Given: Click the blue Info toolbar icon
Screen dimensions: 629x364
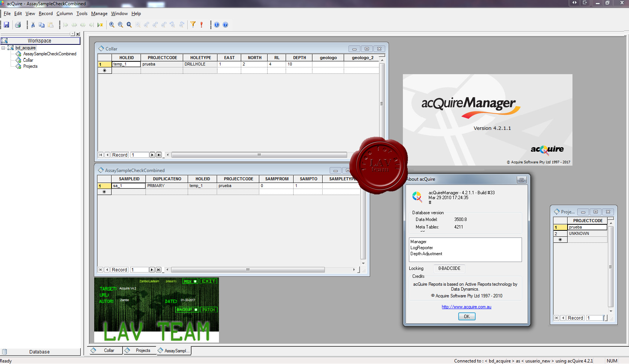Looking at the screenshot, I should coord(217,25).
